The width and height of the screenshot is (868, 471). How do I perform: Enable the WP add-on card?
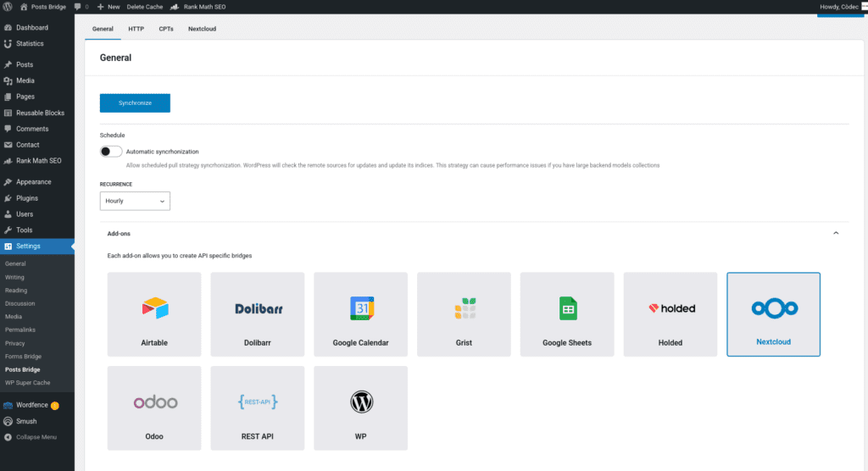pyautogui.click(x=361, y=408)
